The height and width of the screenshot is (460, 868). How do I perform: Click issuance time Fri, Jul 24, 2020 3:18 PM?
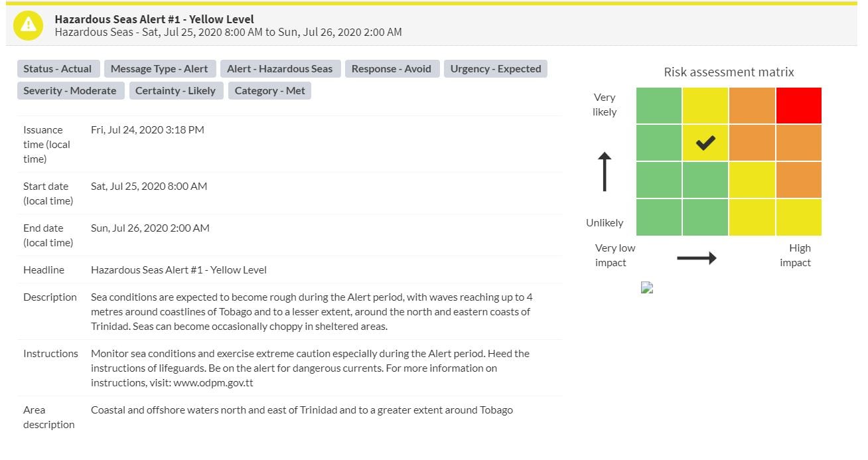pyautogui.click(x=147, y=130)
